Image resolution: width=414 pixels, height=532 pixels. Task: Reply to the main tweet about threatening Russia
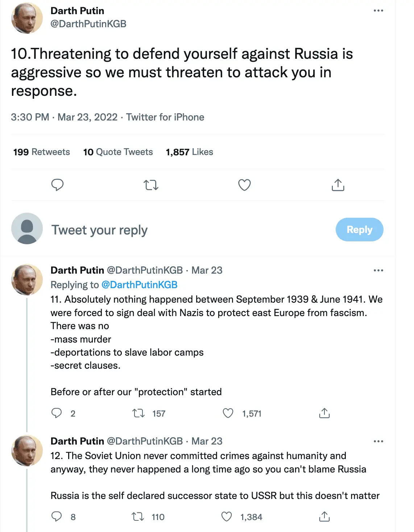pyautogui.click(x=57, y=185)
